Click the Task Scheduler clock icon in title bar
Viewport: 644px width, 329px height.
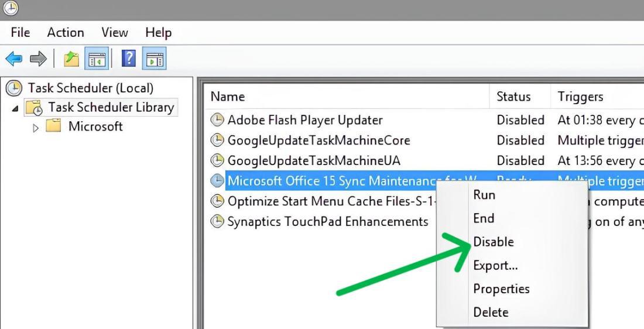coord(11,8)
